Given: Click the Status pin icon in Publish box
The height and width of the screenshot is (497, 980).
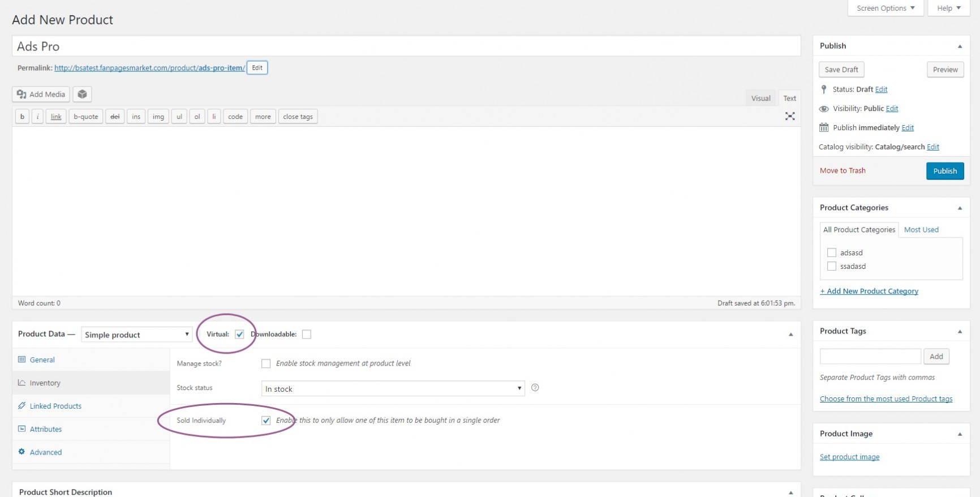Looking at the screenshot, I should [824, 89].
